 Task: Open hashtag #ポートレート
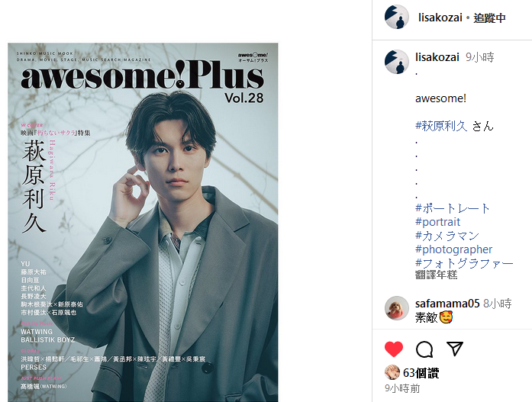[x=453, y=208]
